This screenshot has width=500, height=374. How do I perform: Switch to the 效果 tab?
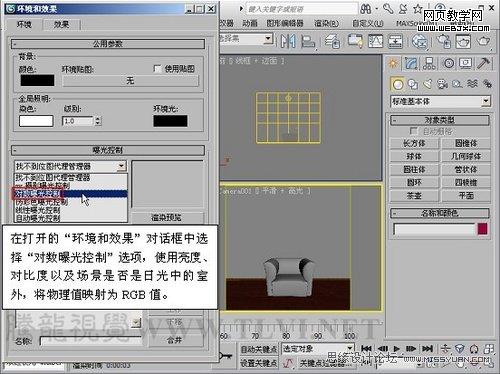coord(62,24)
